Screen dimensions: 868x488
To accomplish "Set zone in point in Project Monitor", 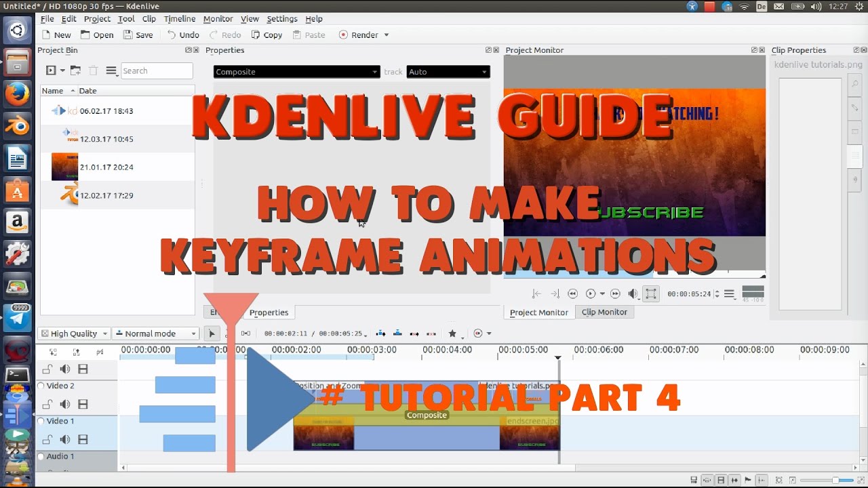I will tap(536, 293).
